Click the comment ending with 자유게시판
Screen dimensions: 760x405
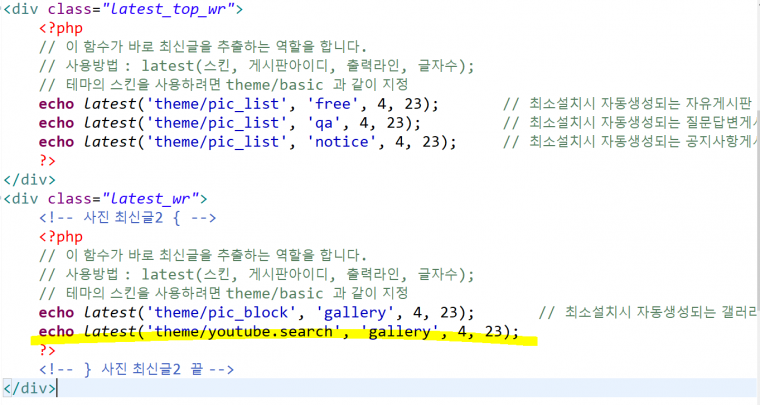pos(628,104)
